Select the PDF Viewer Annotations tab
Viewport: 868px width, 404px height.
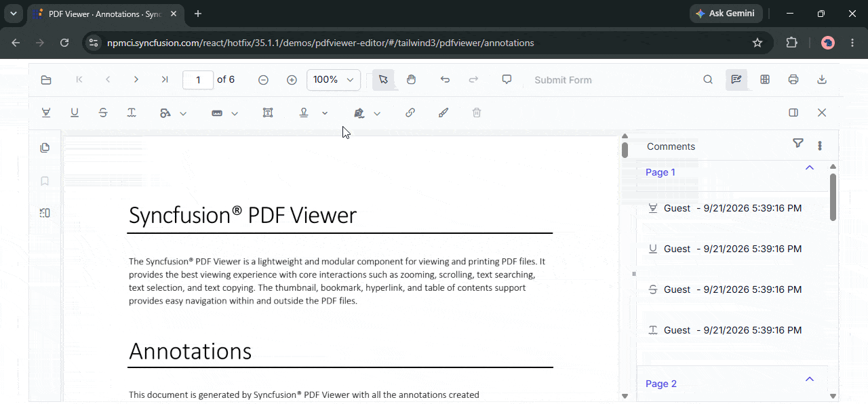(104, 14)
